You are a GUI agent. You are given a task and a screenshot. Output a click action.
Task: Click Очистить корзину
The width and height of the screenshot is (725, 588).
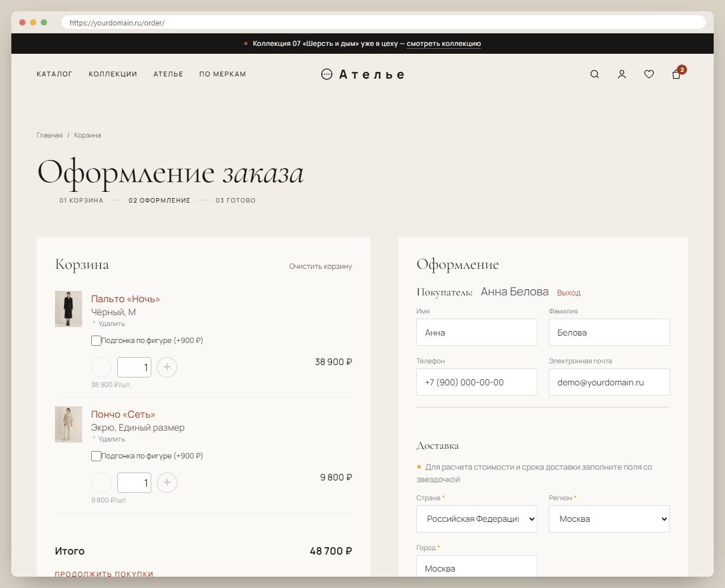tap(321, 266)
